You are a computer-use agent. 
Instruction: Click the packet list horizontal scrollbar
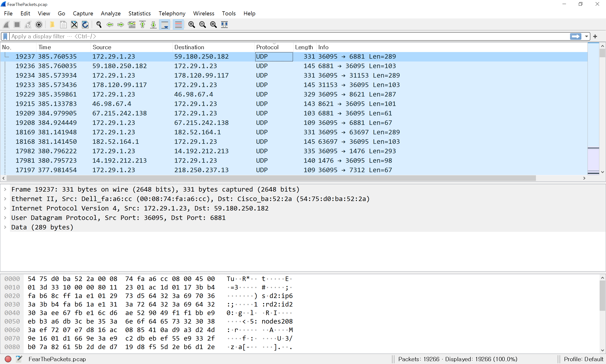[270, 178]
